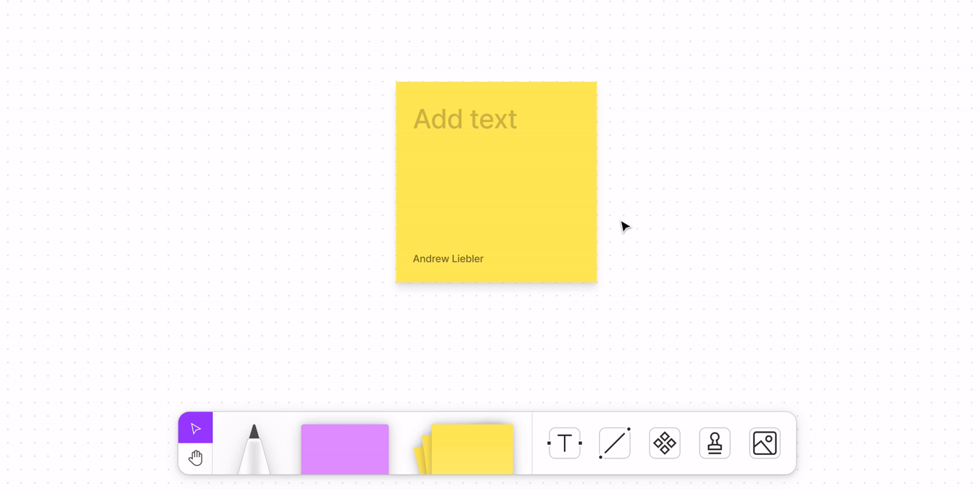This screenshot has height=490, width=980.
Task: Open the insert image tool
Action: click(765, 443)
